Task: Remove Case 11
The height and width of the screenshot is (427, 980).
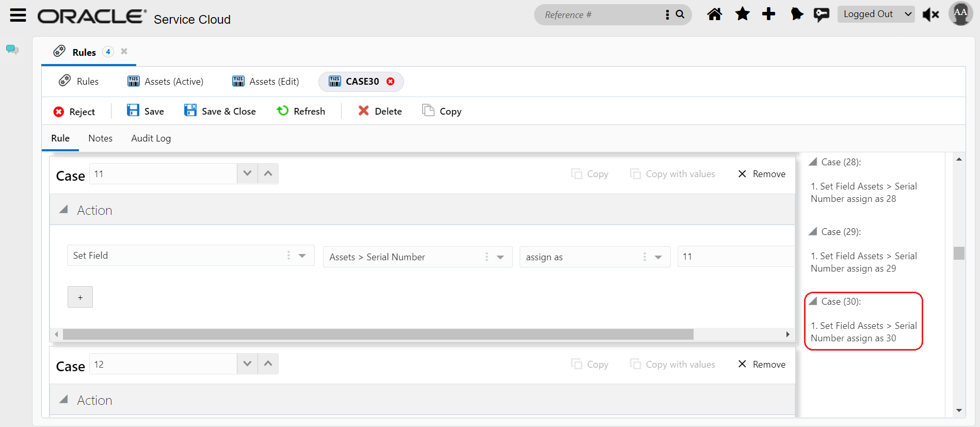Action: [x=762, y=174]
